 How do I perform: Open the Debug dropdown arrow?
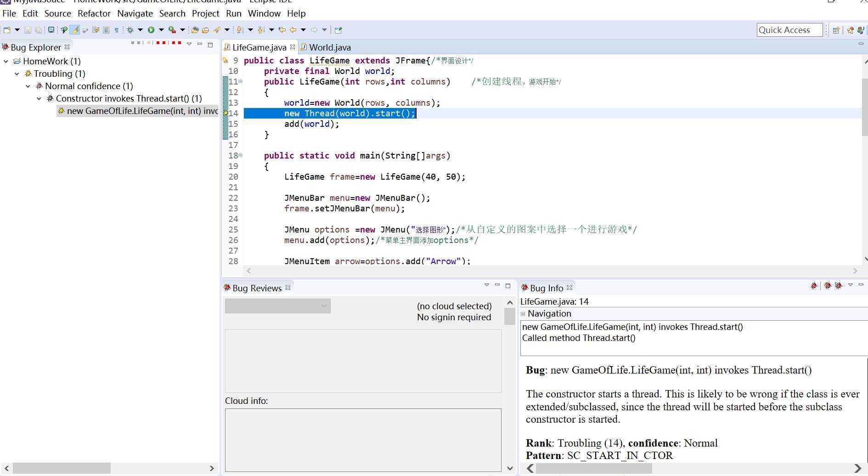pos(140,30)
